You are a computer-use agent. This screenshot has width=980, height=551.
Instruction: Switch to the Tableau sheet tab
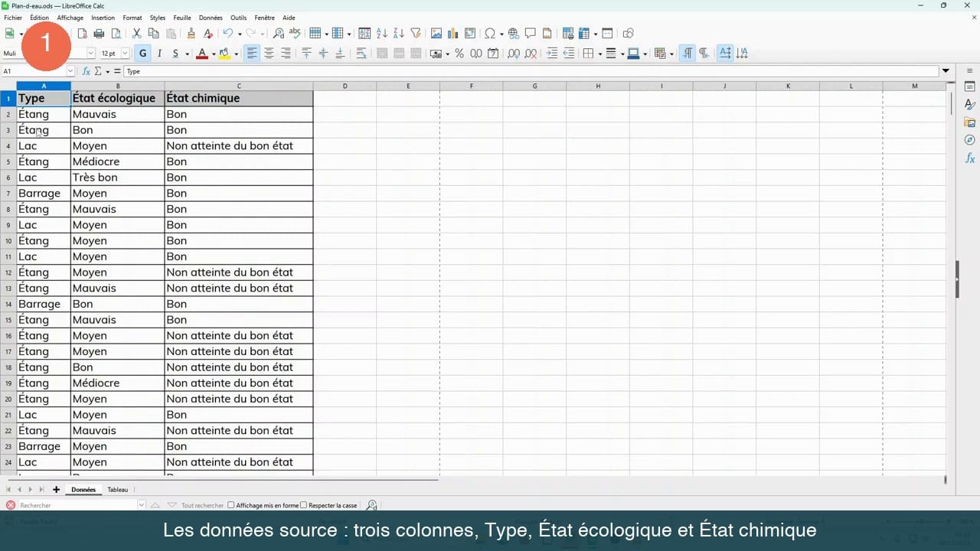point(118,490)
